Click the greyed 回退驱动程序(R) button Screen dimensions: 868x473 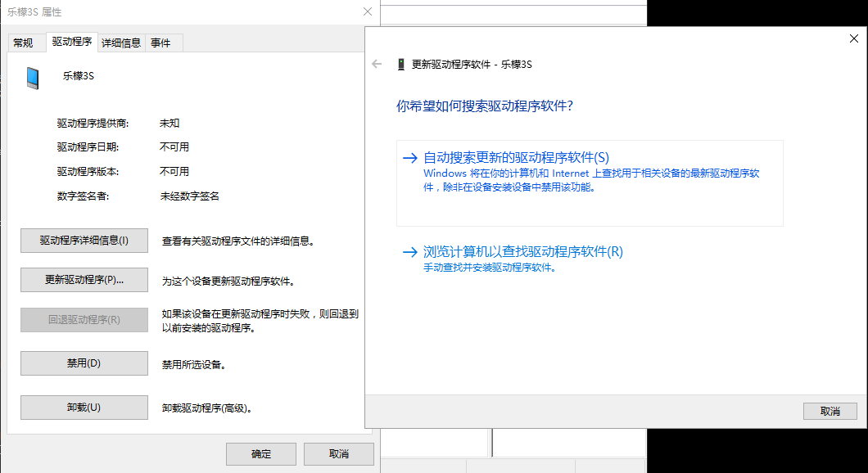(84, 320)
